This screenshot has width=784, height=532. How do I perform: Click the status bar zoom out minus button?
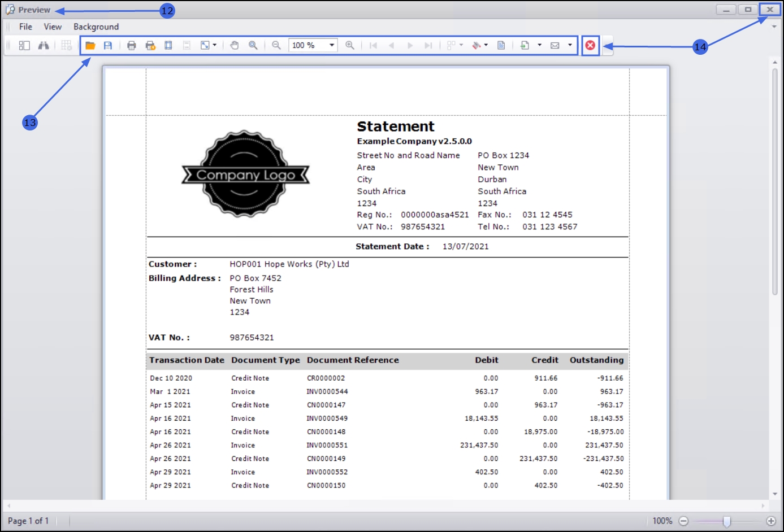point(683,521)
